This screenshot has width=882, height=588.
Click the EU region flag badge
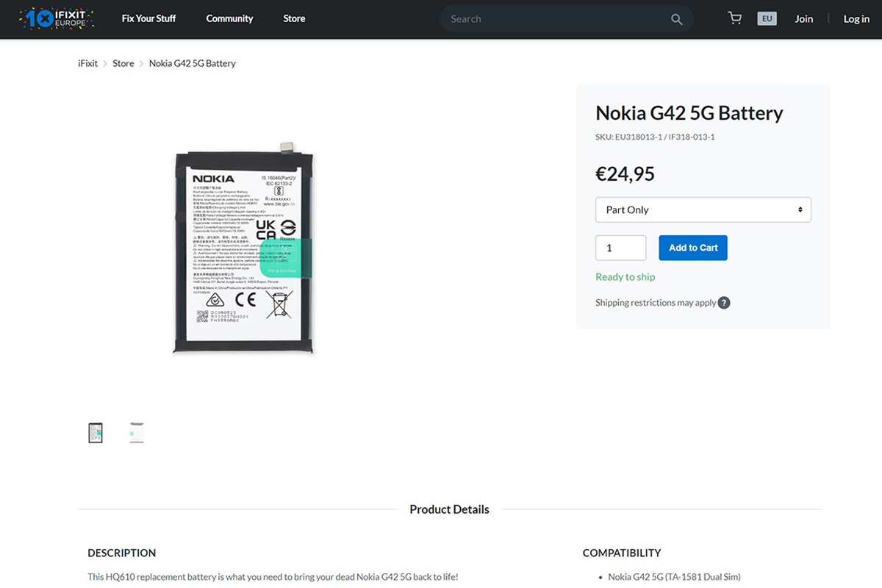click(767, 18)
